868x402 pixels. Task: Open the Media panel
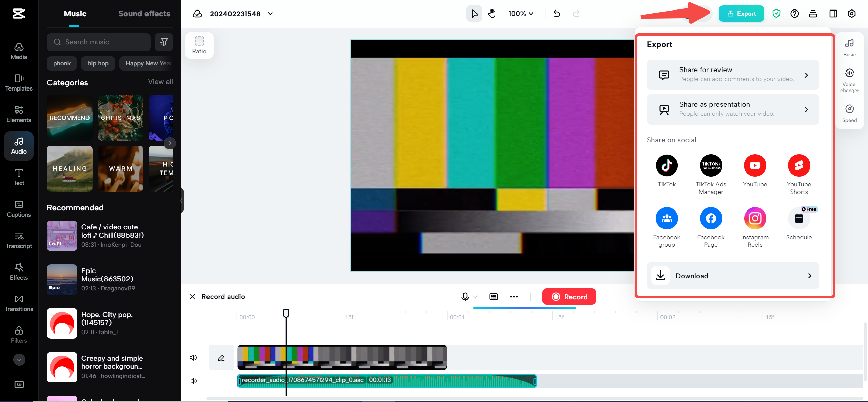(x=19, y=51)
